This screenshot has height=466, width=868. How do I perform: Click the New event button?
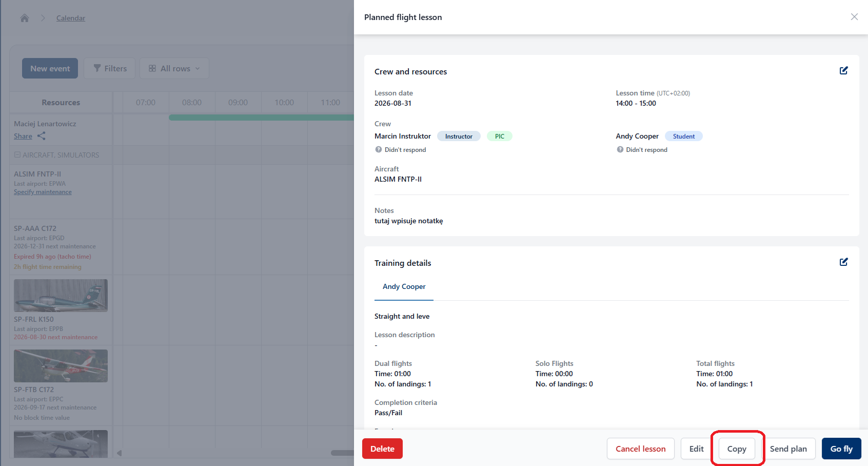coord(50,68)
